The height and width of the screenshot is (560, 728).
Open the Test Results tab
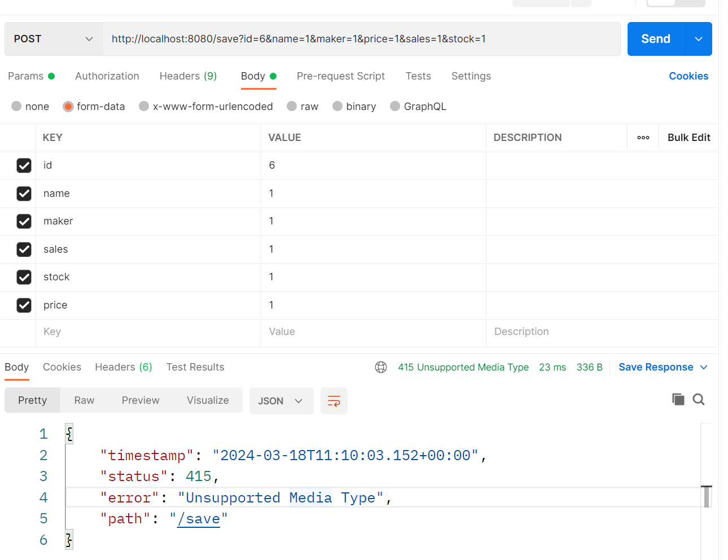pyautogui.click(x=195, y=367)
